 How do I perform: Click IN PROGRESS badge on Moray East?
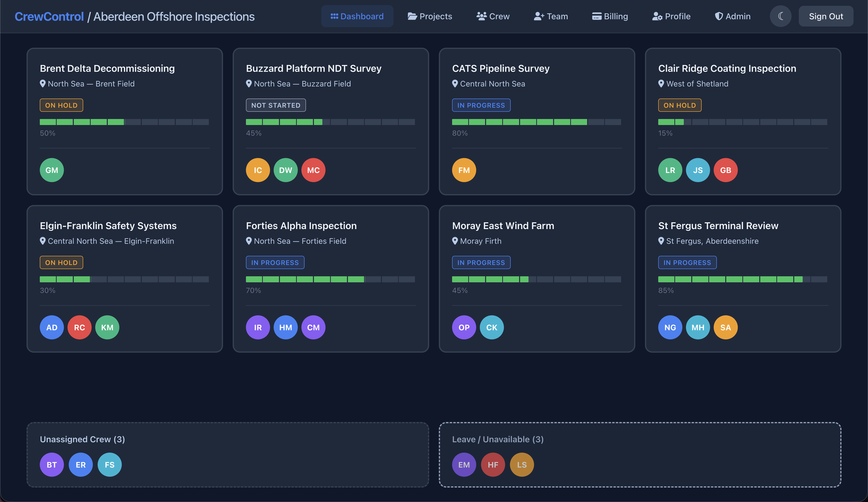(481, 262)
